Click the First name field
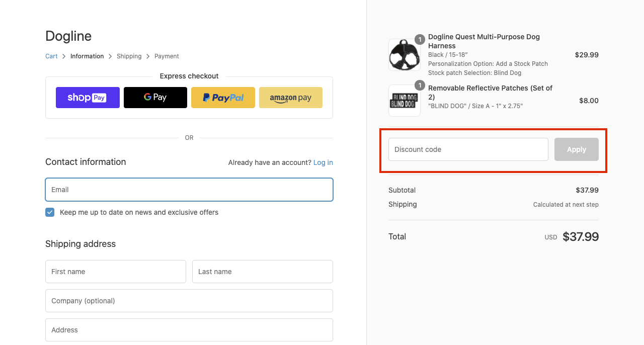Viewport: 644px width, 345px height. (116, 272)
